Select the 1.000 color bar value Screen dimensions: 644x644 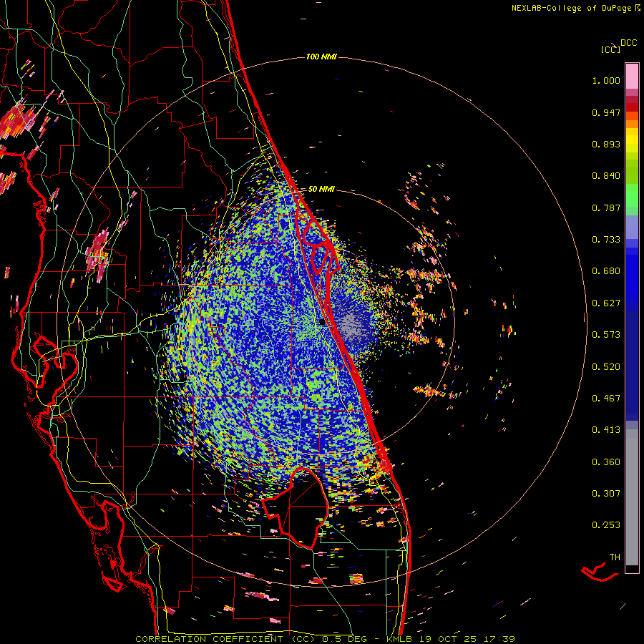(606, 80)
